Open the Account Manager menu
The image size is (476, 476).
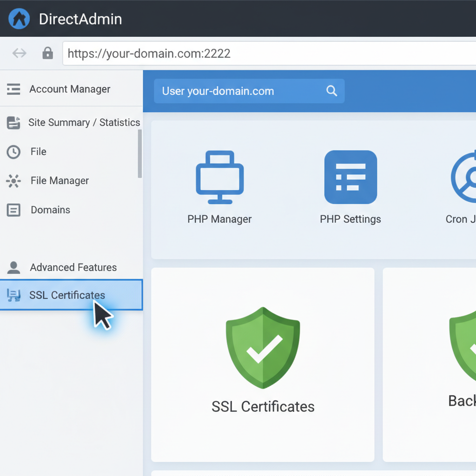click(70, 89)
